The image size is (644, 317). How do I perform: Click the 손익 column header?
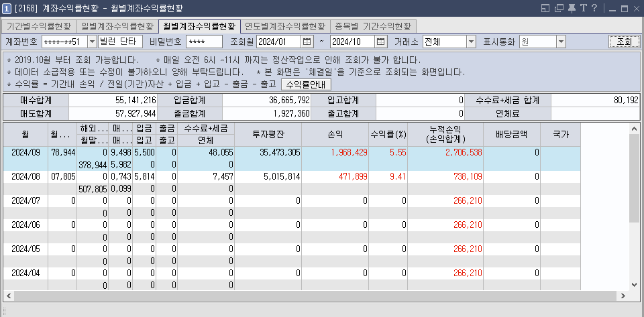(x=335, y=134)
